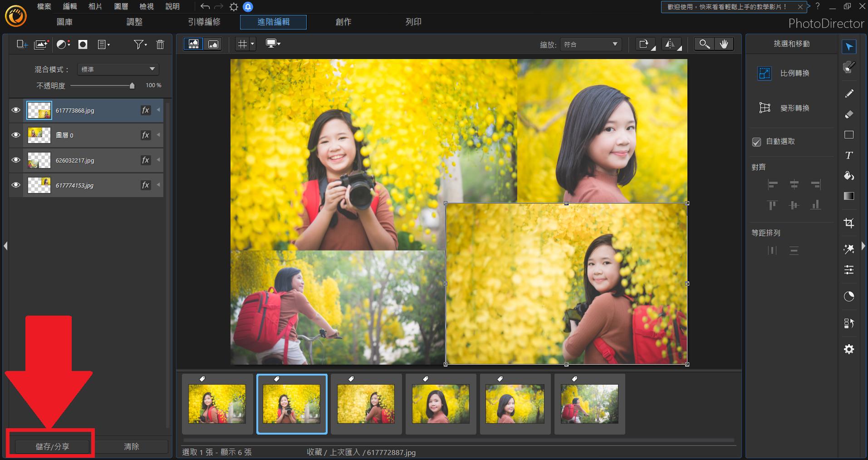This screenshot has width=868, height=460.
Task: Click the 清除 button
Action: [x=132, y=446]
